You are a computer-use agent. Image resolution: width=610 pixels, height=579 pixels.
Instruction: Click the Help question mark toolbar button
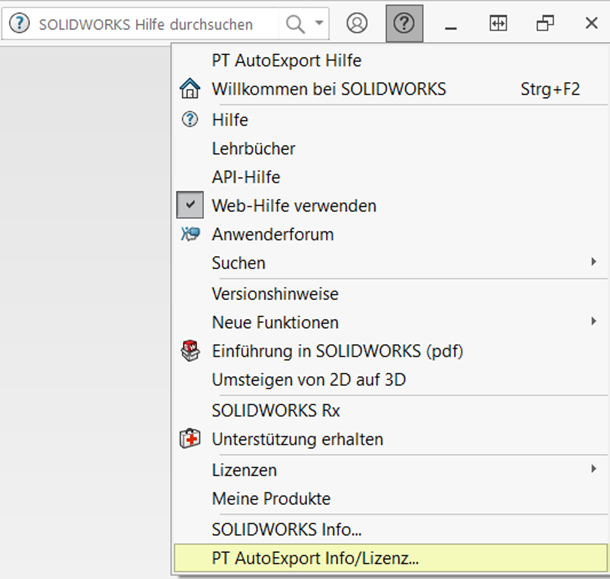click(404, 23)
